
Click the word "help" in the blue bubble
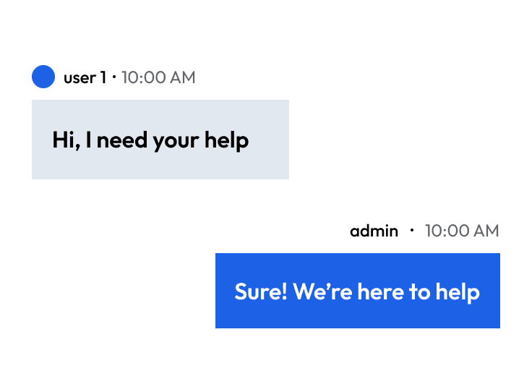click(x=458, y=291)
